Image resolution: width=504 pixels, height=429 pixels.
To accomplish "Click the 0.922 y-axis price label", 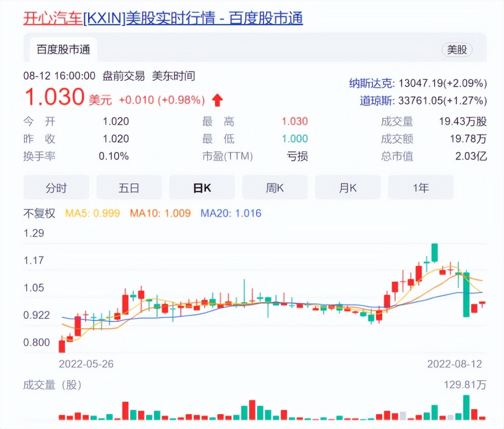I will (x=37, y=315).
